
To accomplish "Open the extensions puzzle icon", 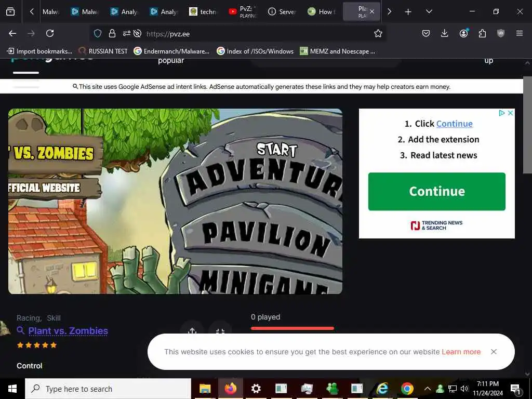I will [x=482, y=33].
